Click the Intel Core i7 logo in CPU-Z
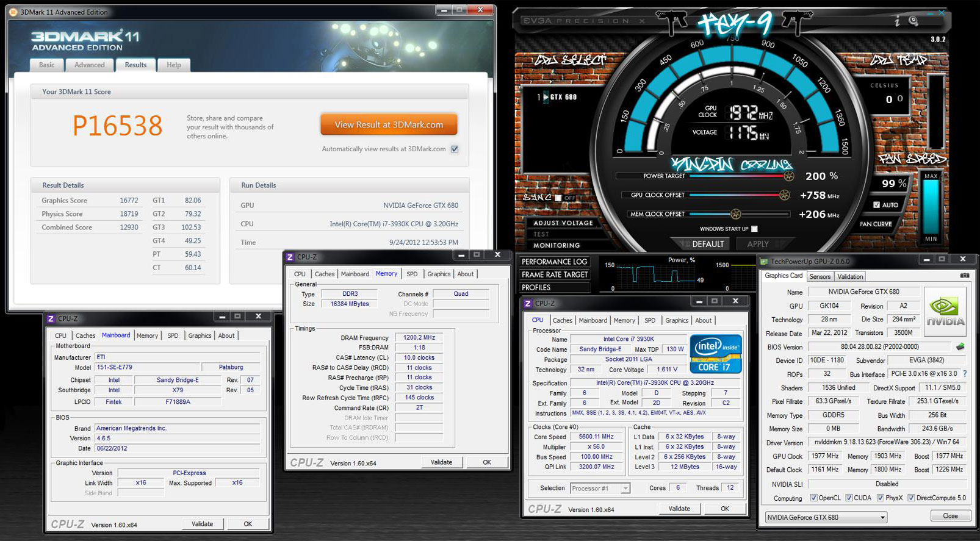The image size is (980, 541). [716, 354]
